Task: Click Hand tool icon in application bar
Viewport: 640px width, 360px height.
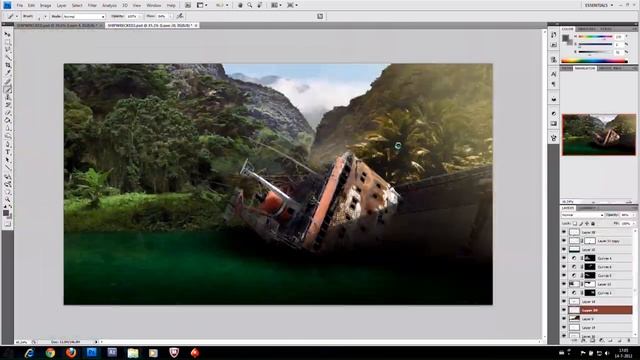Action: tap(240, 5)
